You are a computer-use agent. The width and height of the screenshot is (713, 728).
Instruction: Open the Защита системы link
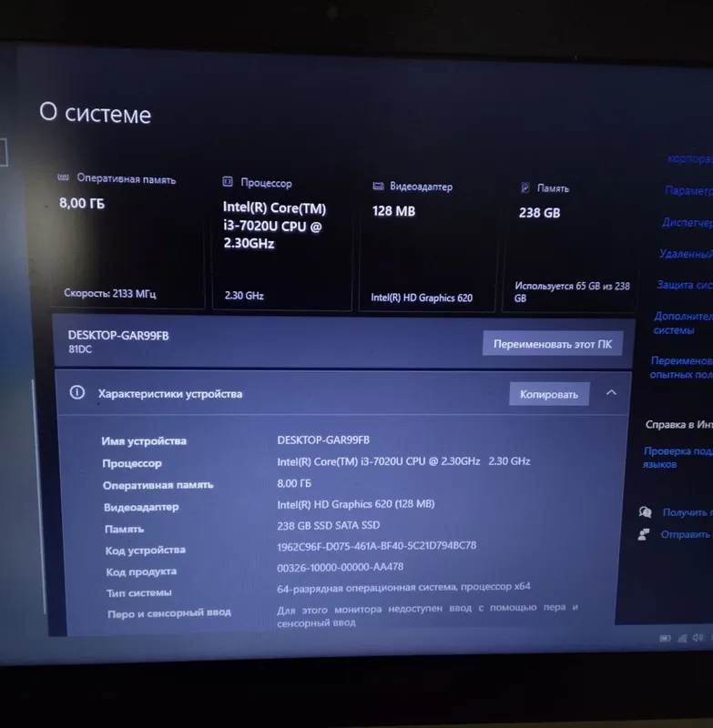(x=685, y=285)
